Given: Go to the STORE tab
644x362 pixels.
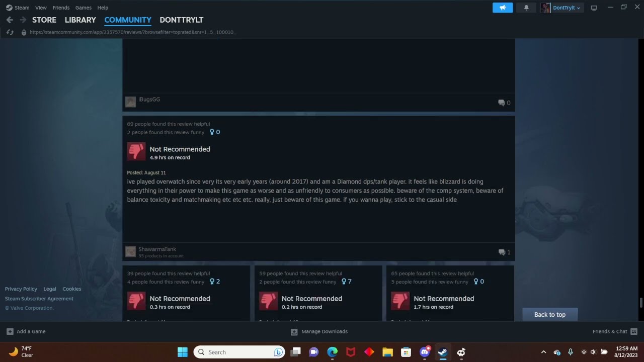Looking at the screenshot, I should pos(44,20).
